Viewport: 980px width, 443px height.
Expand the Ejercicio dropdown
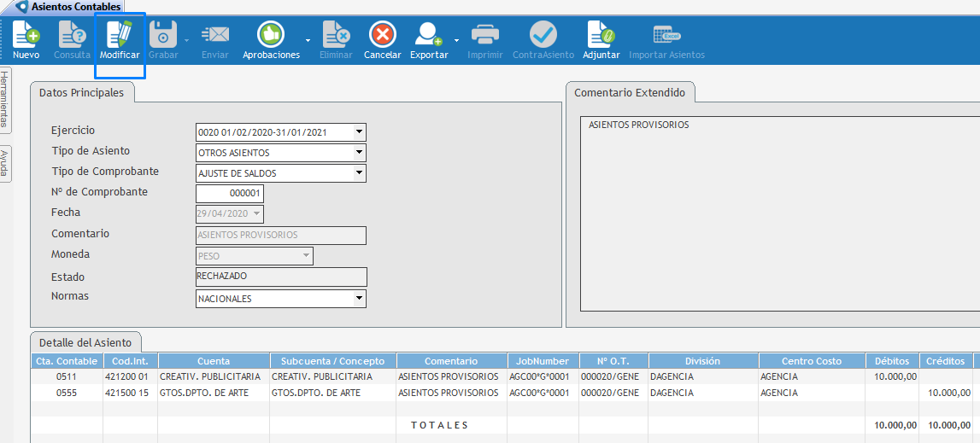point(360,132)
